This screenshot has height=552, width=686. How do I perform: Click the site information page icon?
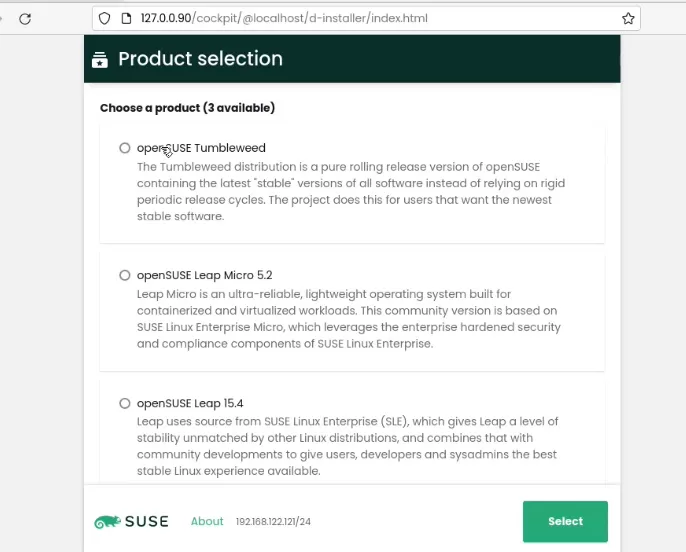click(126, 19)
